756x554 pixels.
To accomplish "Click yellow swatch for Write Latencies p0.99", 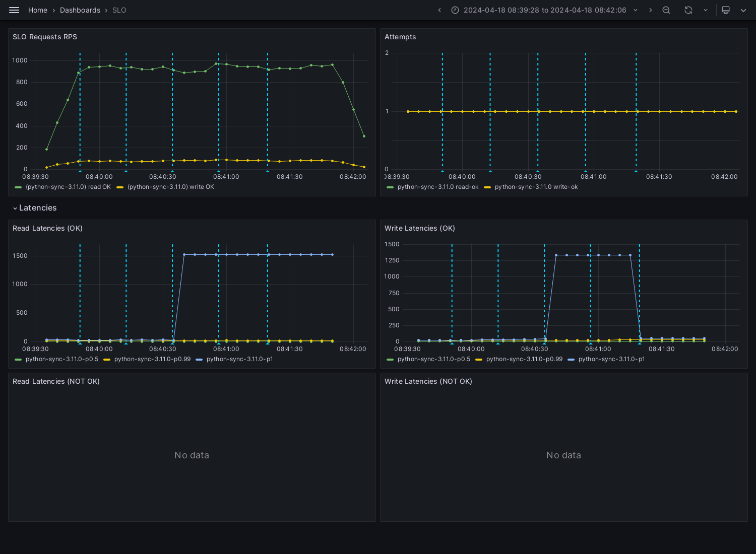I will [479, 360].
